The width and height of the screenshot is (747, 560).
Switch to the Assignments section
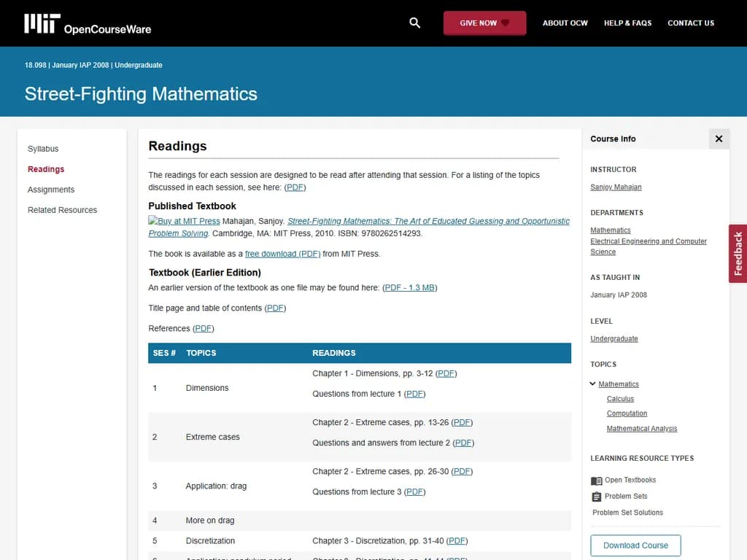(50, 189)
